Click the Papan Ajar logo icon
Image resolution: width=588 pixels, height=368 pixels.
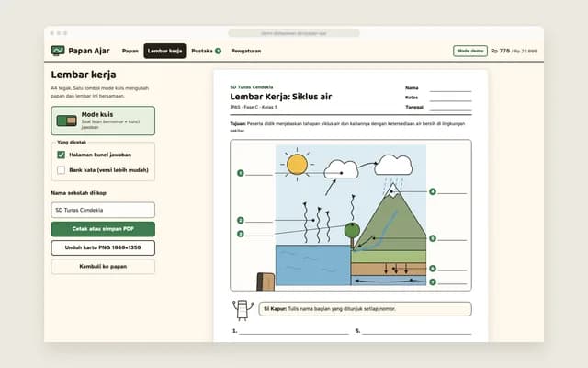(58, 51)
